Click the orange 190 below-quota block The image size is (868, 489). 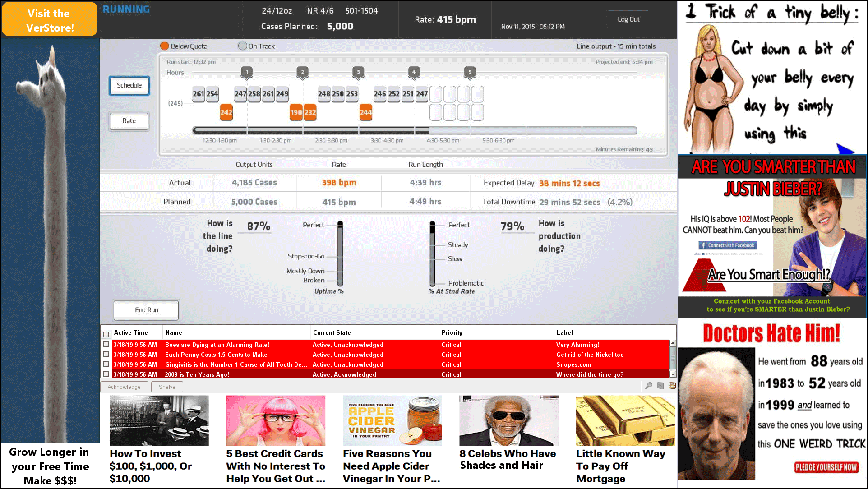click(296, 112)
